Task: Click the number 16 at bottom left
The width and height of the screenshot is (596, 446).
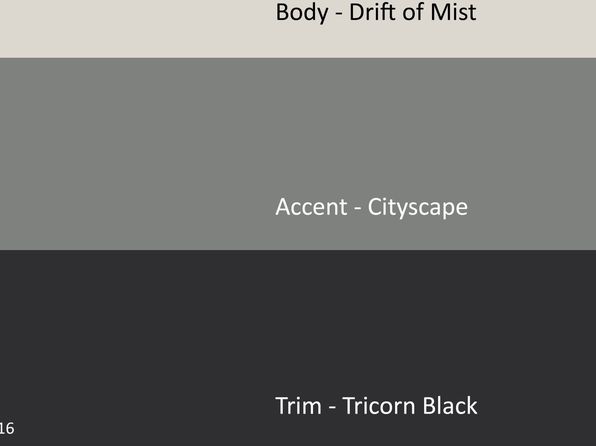Action: point(7,429)
